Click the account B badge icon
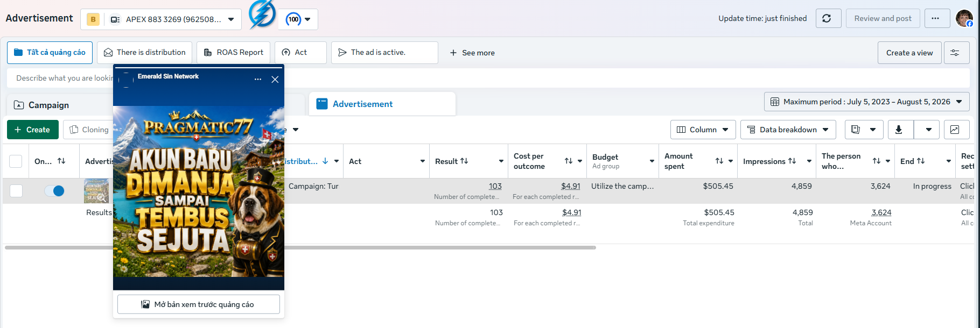This screenshot has height=328, width=980. (93, 19)
